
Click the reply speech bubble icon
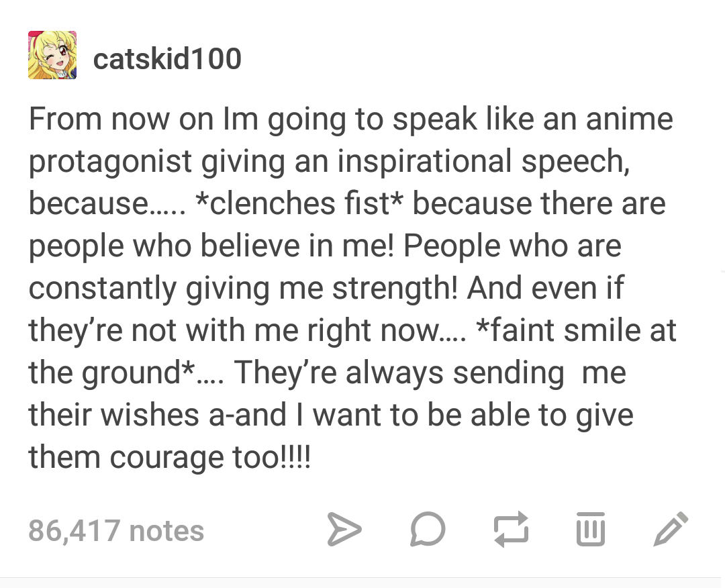tap(428, 530)
